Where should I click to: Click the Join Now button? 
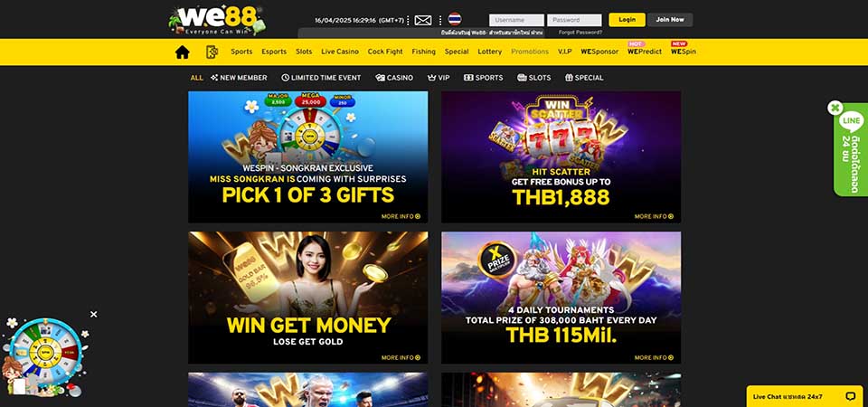coord(670,20)
